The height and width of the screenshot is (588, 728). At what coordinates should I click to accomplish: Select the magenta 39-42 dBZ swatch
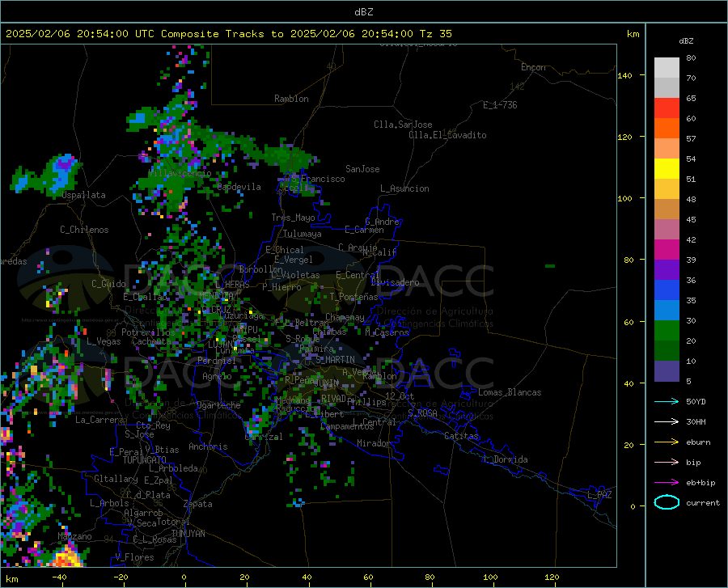click(x=667, y=250)
